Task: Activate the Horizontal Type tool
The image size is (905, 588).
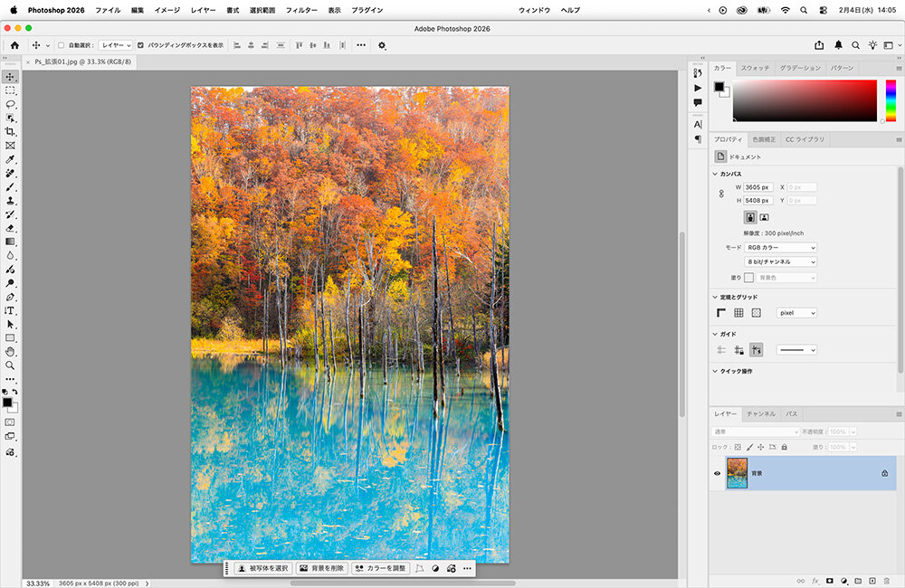Action: pyautogui.click(x=11, y=310)
